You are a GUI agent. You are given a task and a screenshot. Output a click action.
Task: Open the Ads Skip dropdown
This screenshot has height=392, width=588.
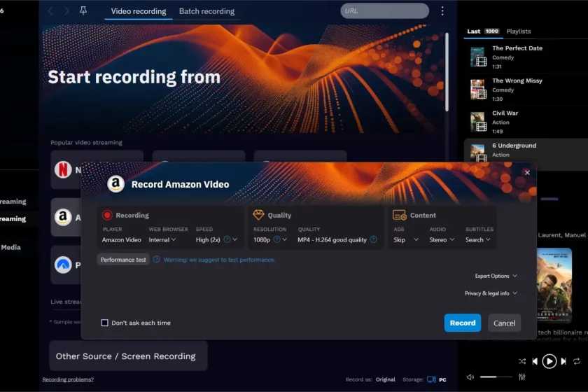point(406,239)
